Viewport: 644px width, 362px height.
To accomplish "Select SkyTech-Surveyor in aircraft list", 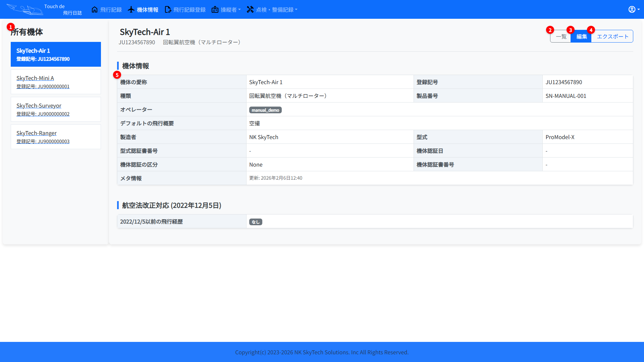I will (x=39, y=106).
